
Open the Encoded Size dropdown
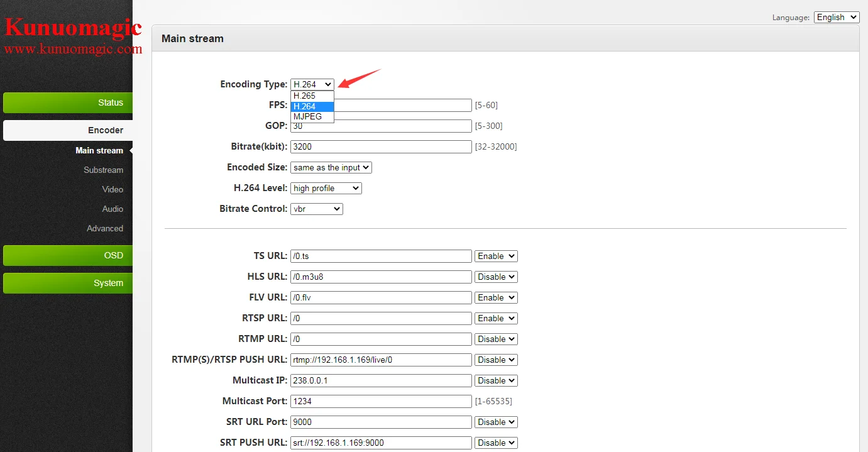pos(331,167)
